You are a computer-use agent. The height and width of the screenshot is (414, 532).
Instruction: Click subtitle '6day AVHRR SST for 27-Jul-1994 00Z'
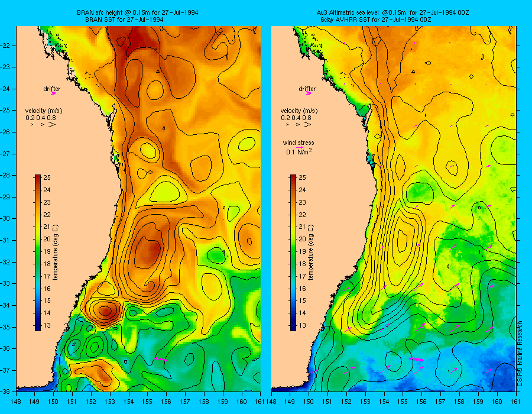(x=376, y=20)
